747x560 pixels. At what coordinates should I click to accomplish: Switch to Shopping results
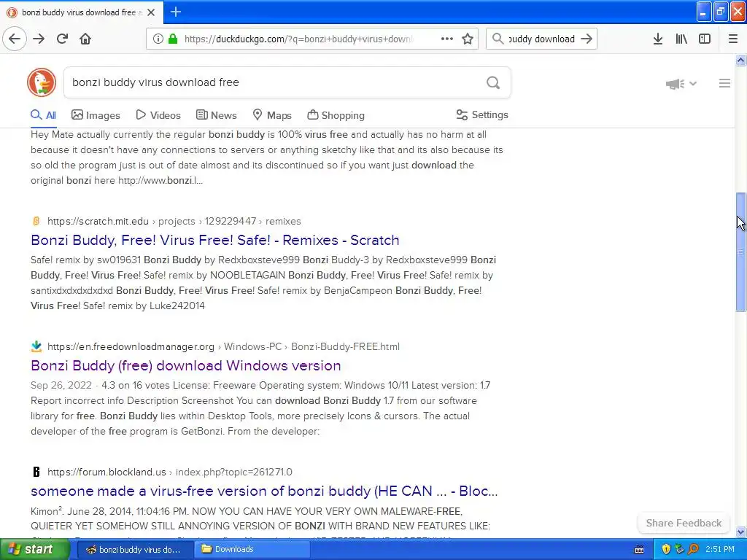(336, 115)
